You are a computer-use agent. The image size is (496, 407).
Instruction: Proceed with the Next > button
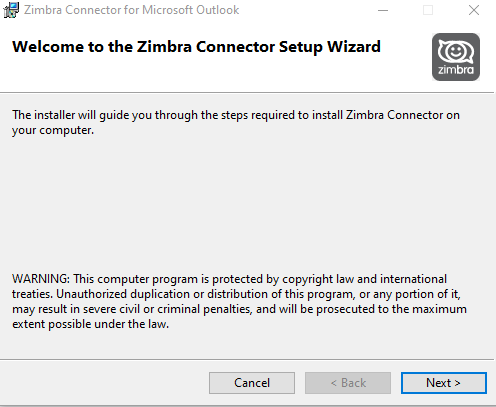[x=444, y=383]
